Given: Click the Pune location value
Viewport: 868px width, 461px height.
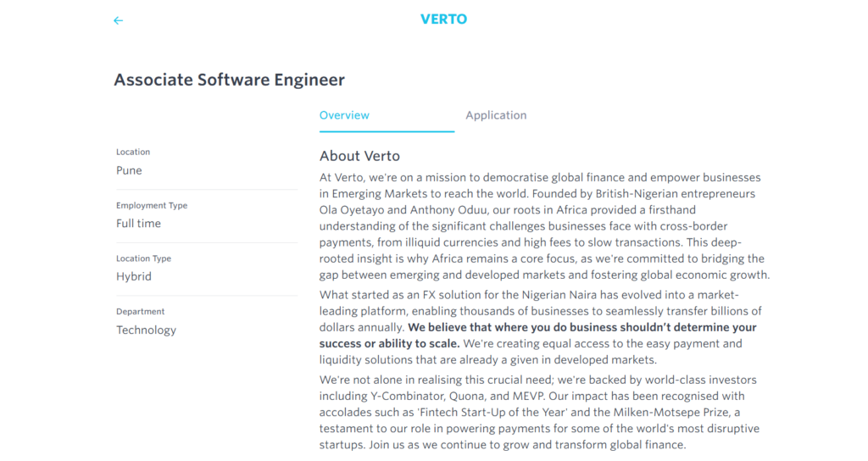Looking at the screenshot, I should tap(129, 170).
